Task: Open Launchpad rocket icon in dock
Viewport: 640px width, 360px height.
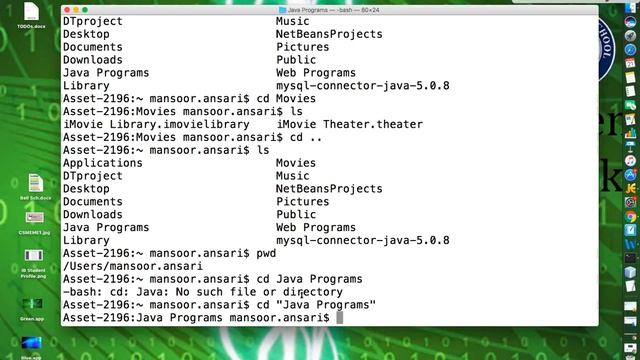Action: click(630, 36)
